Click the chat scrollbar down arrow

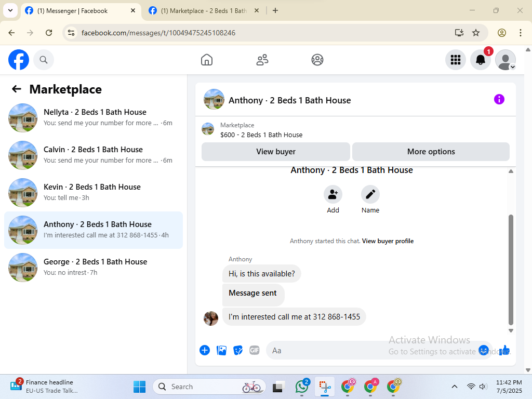coord(511,330)
